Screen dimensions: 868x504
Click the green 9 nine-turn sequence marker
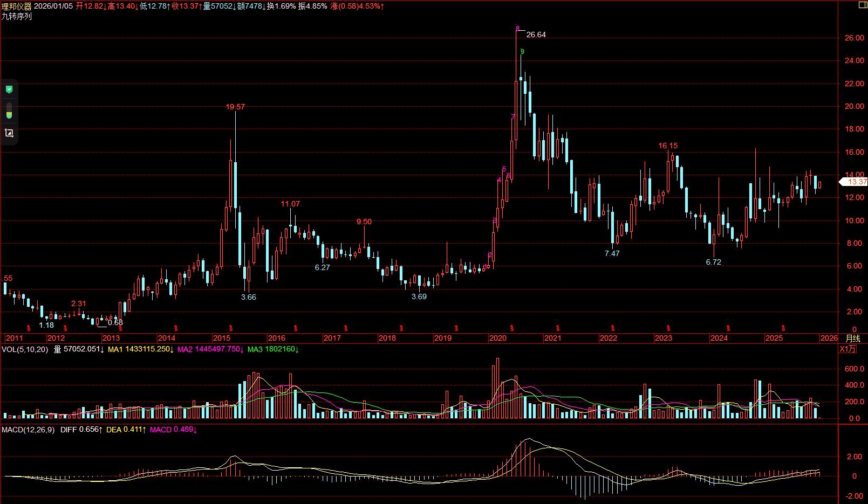coord(522,52)
